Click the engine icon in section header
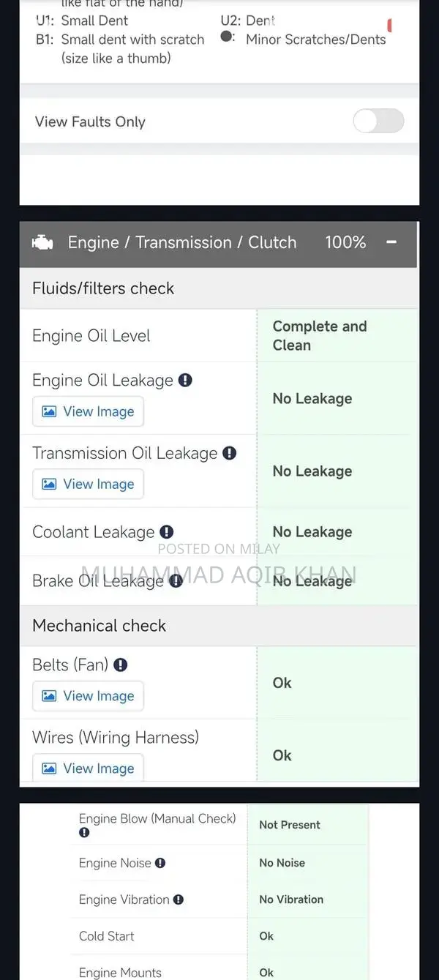 (42, 243)
